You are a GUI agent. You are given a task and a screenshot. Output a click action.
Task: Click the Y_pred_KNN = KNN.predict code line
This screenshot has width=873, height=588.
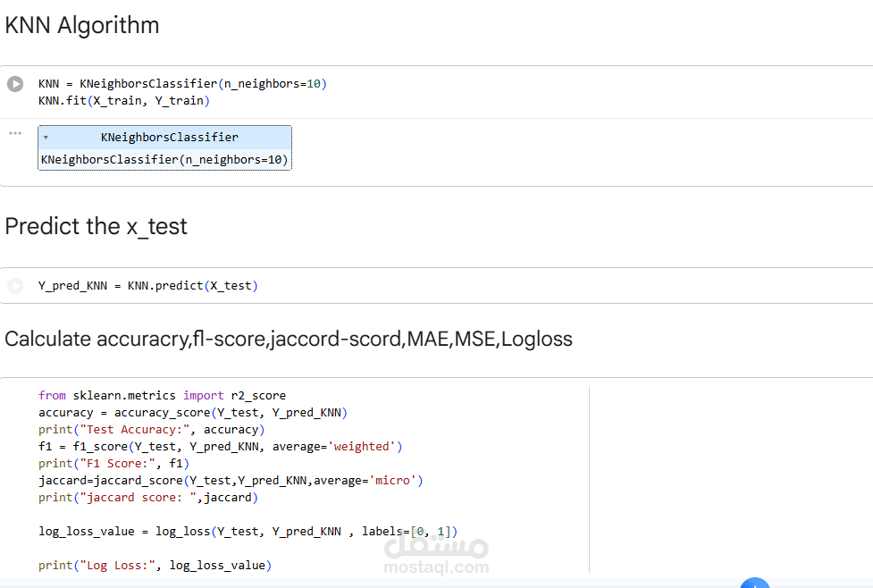pos(147,286)
